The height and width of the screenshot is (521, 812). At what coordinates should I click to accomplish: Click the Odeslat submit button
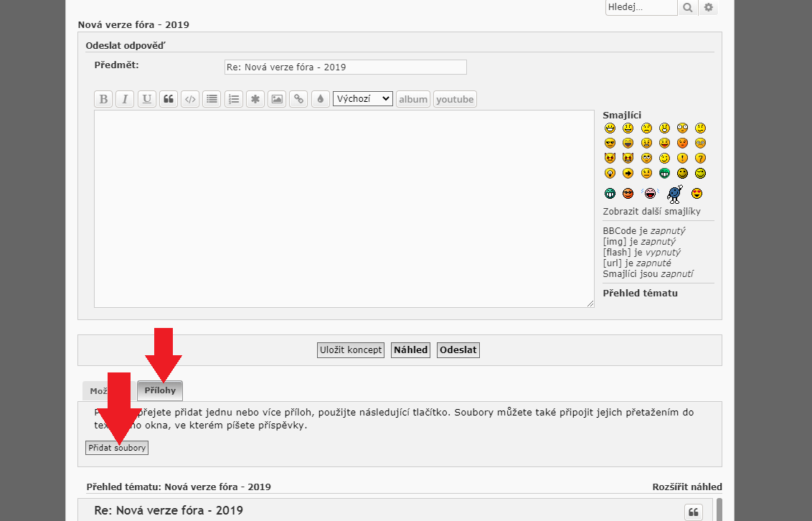coord(459,350)
